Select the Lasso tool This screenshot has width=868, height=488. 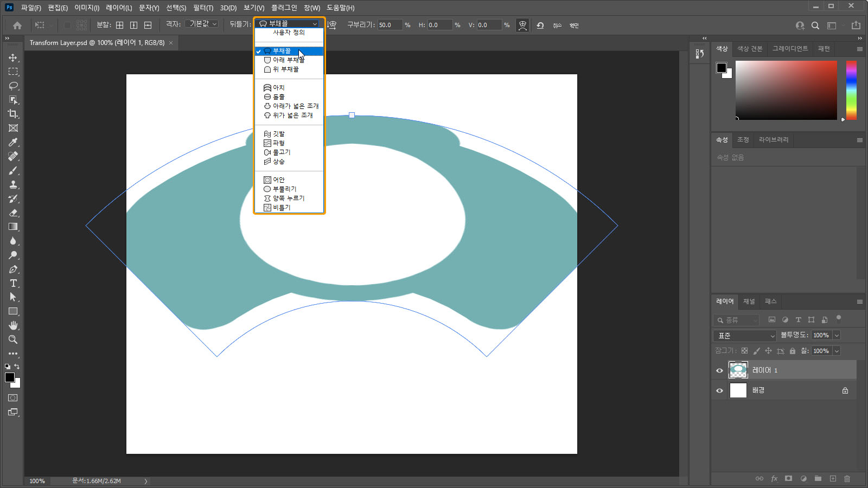[x=13, y=86]
